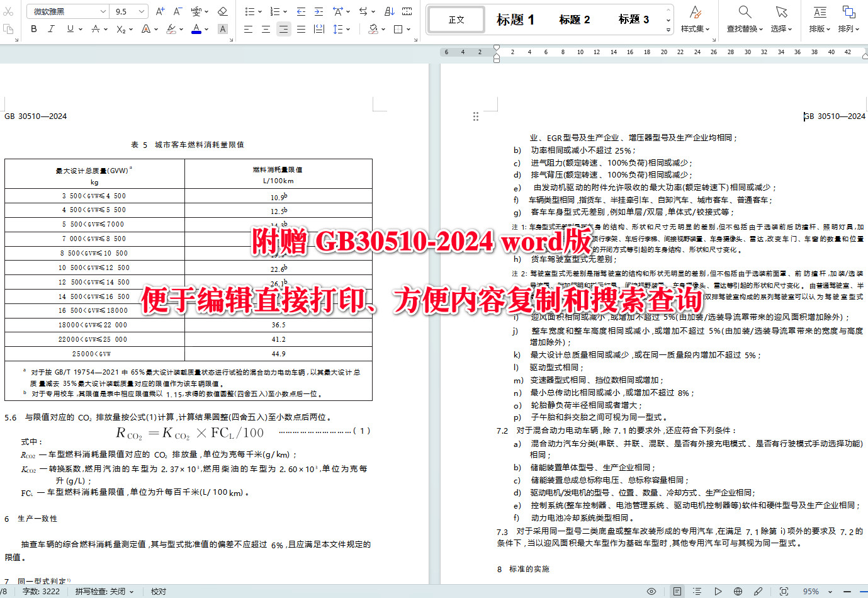Screen dimensions: 868x598
Task: Switch to outline view
Action: click(x=697, y=591)
